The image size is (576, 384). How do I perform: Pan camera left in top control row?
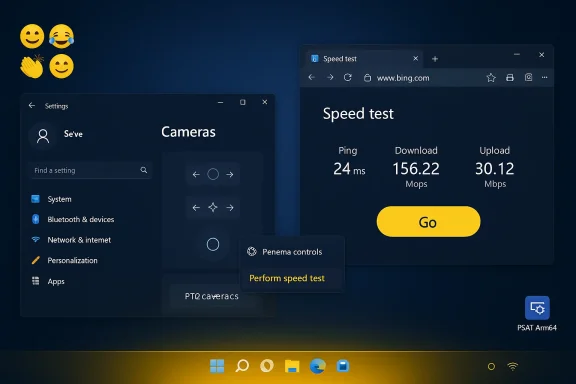click(196, 175)
